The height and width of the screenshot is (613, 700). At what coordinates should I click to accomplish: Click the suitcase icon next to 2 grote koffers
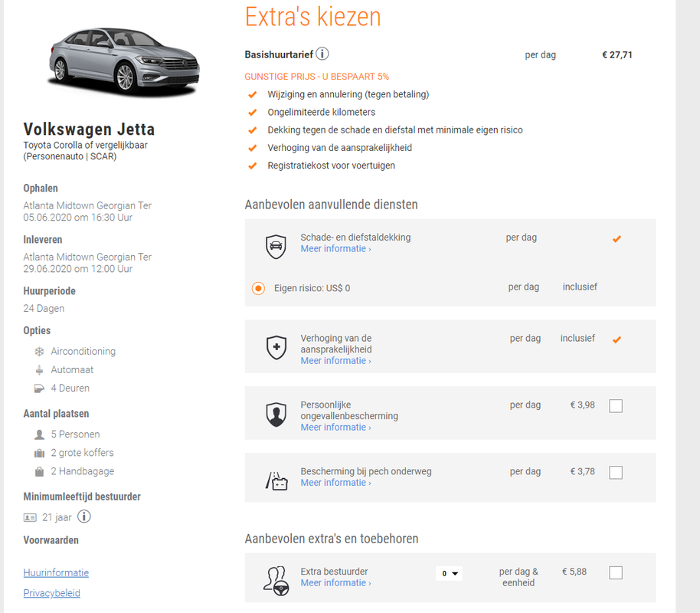click(39, 453)
